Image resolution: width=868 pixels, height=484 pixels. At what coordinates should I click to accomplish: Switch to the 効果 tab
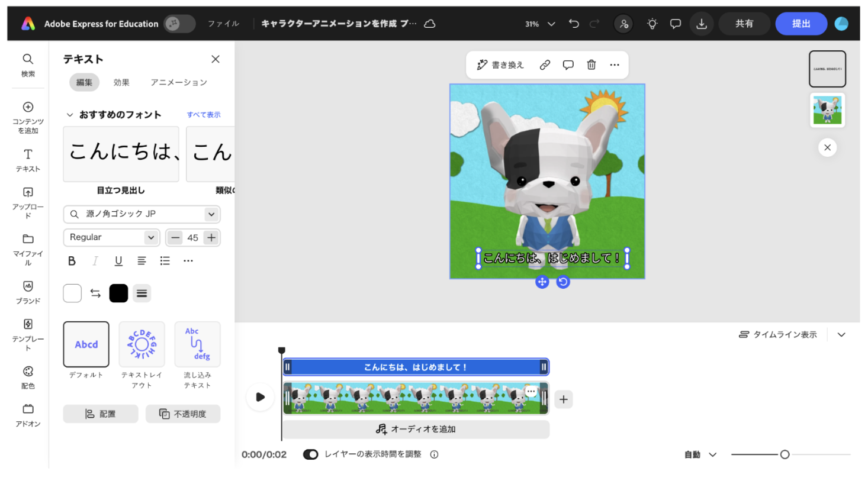coord(121,83)
